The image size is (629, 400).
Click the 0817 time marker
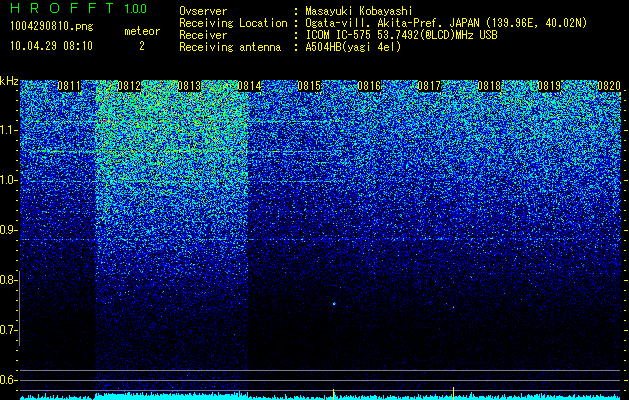pyautogui.click(x=429, y=86)
